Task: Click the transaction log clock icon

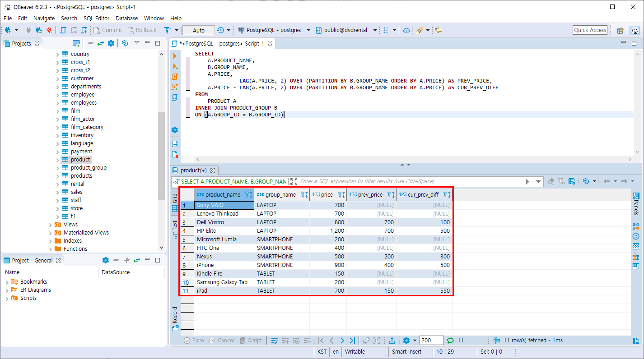Action: (x=220, y=30)
